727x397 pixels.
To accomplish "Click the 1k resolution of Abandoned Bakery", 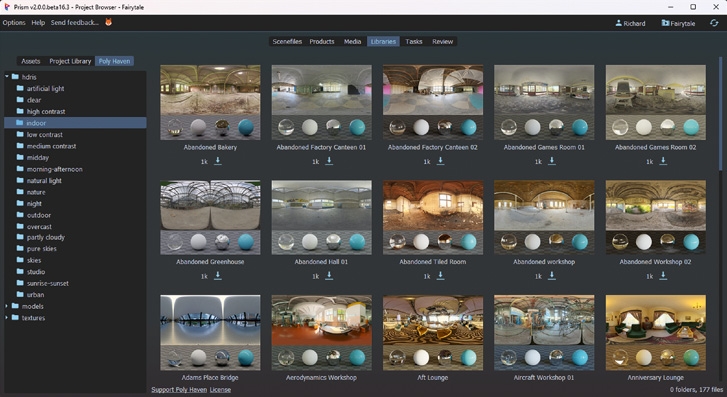I will click(x=204, y=161).
